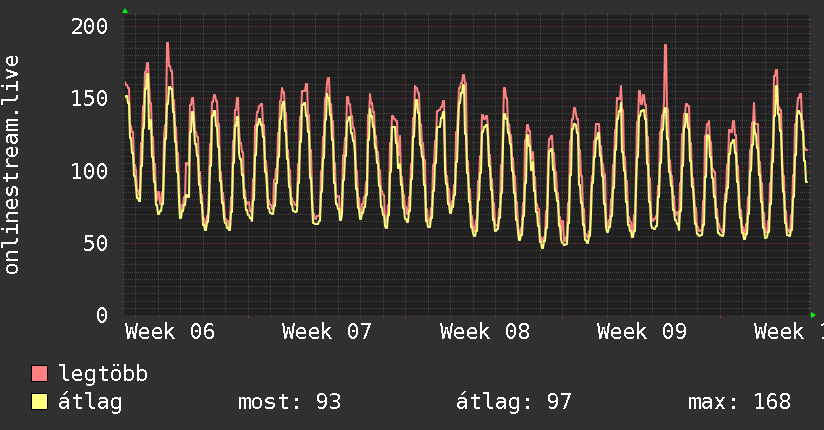The width and height of the screenshot is (824, 430).
Task: Click the 100 label on the y-axis
Action: (x=89, y=171)
